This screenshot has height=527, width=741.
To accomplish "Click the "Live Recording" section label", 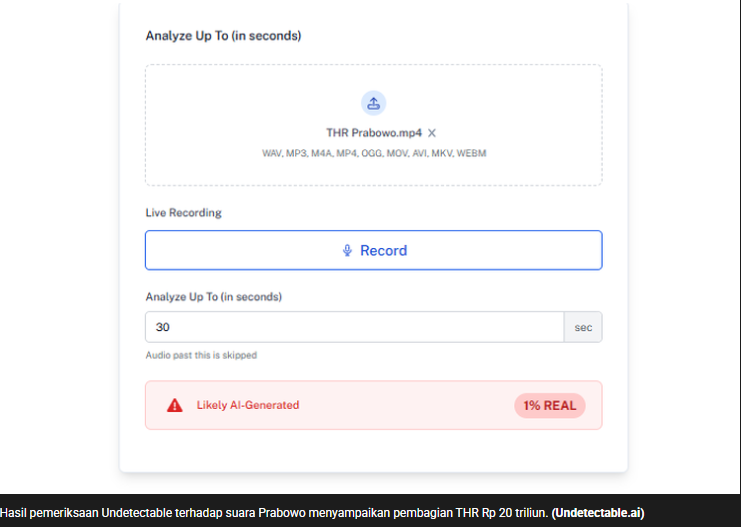I will [183, 213].
